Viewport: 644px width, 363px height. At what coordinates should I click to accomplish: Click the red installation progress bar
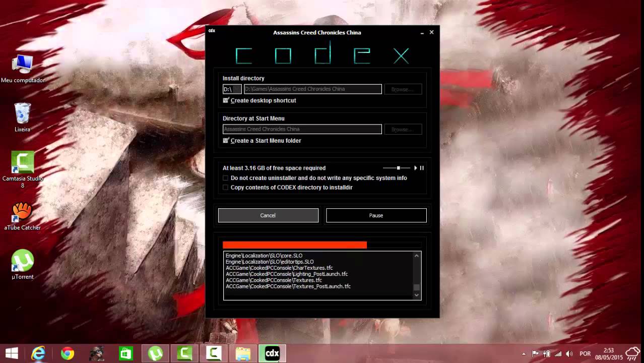pyautogui.click(x=295, y=245)
